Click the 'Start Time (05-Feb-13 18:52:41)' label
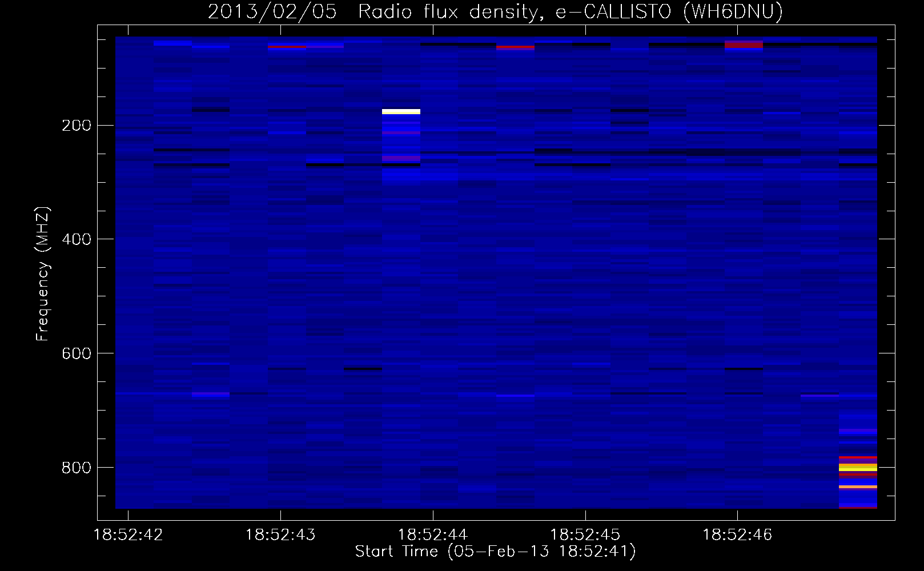924x571 pixels. [495, 552]
